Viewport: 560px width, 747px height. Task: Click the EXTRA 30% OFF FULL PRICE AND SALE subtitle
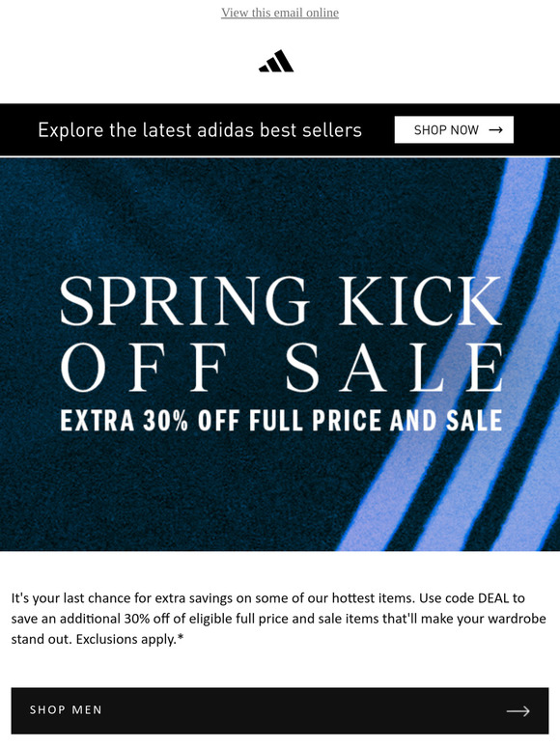tap(281, 421)
